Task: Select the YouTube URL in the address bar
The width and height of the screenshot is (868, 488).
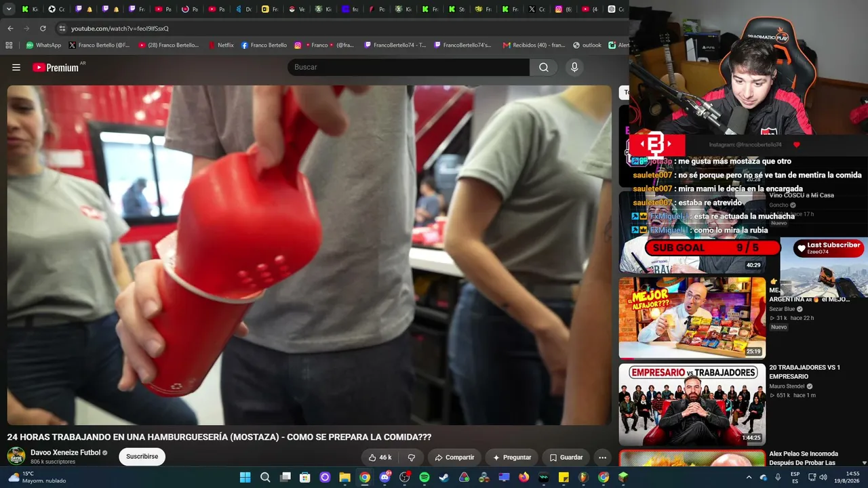Action: tap(120, 28)
